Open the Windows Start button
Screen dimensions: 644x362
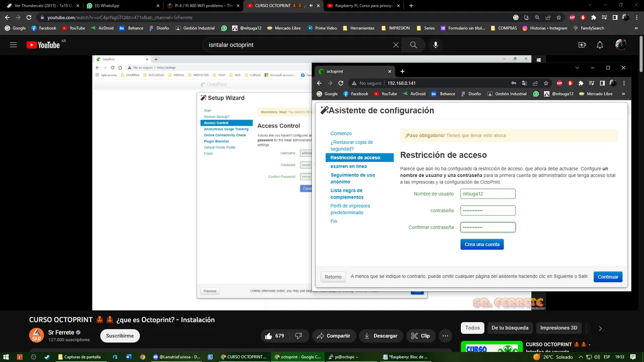click(x=7, y=357)
